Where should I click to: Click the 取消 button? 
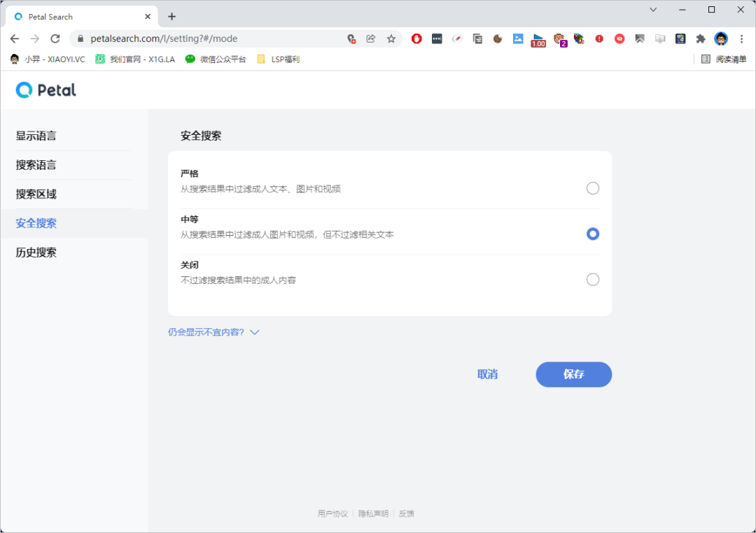pos(487,374)
